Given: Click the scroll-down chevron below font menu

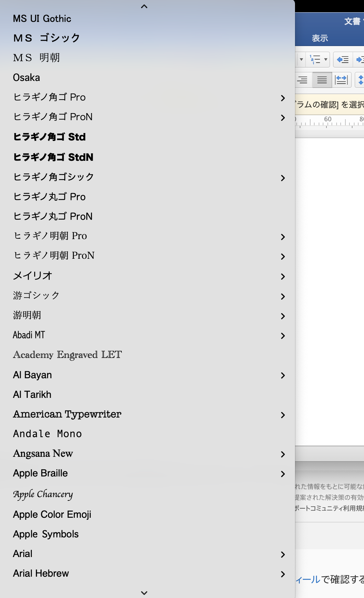Looking at the screenshot, I should tap(144, 593).
